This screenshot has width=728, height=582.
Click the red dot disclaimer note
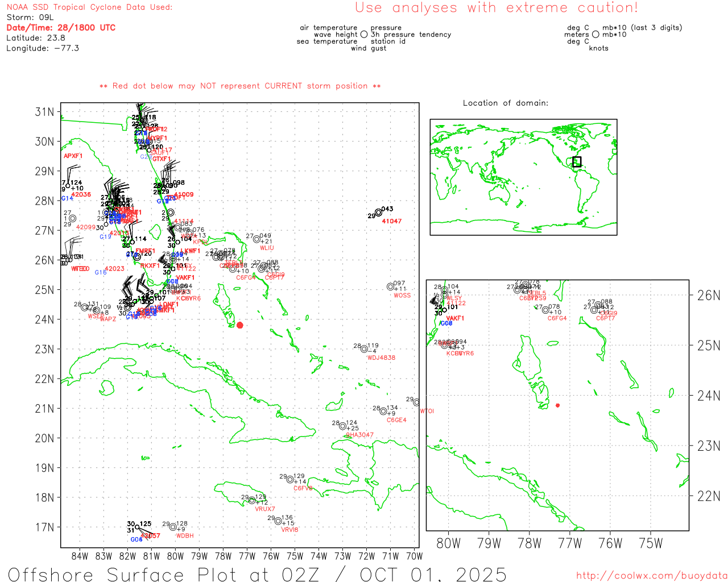[x=240, y=86]
